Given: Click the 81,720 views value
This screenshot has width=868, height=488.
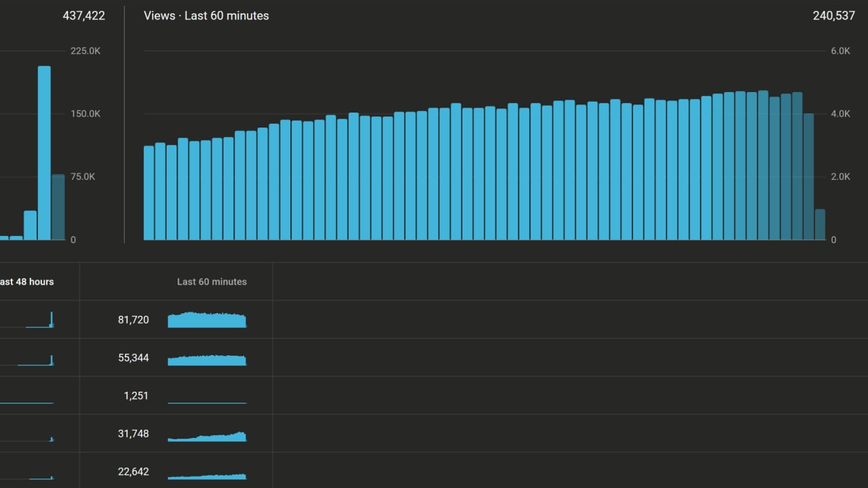Looking at the screenshot, I should tap(133, 320).
